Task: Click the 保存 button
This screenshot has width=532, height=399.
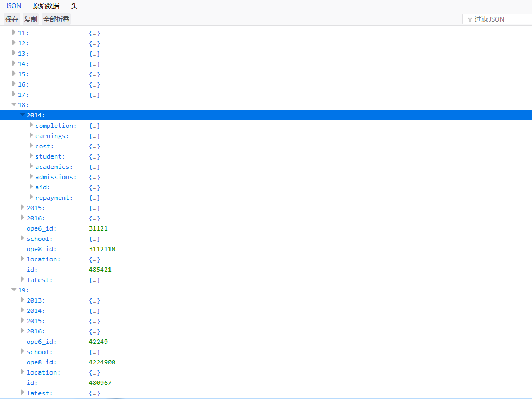Action: pyautogui.click(x=12, y=19)
